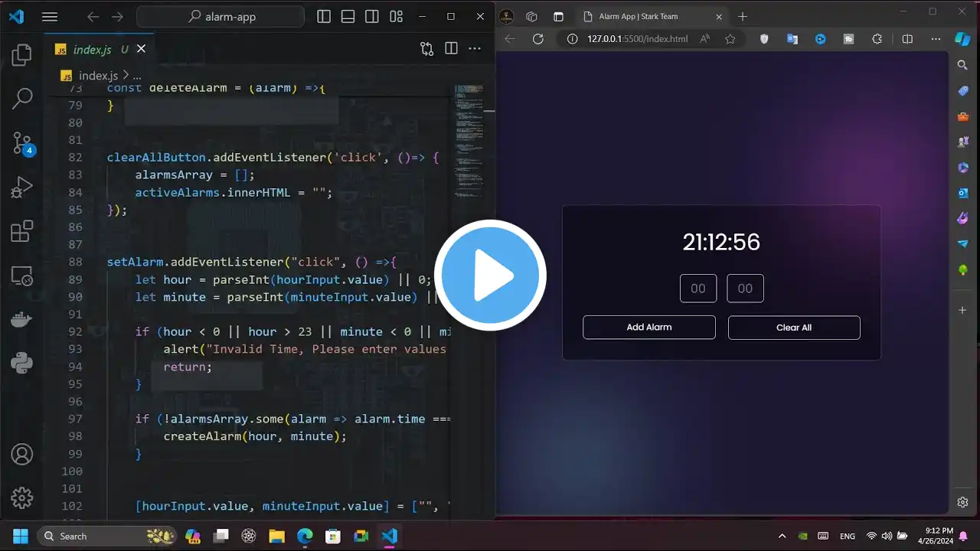
Task: Open Copilot in Edge
Action: [962, 39]
